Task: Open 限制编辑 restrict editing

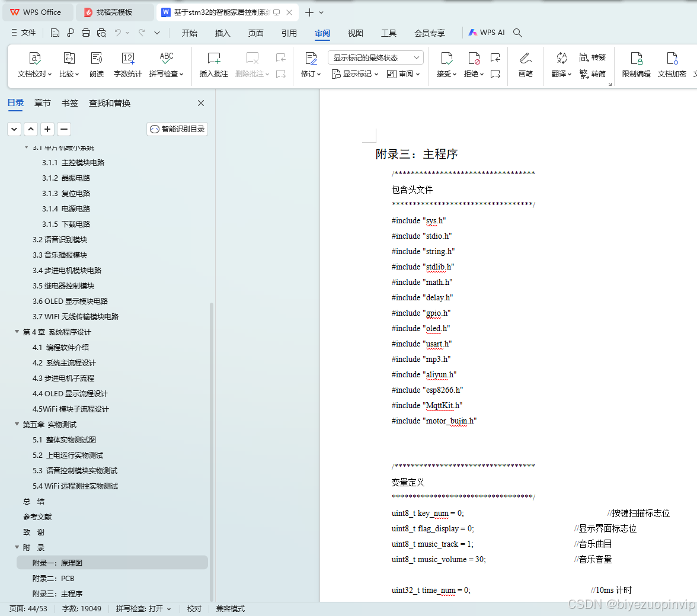Action: [x=636, y=65]
